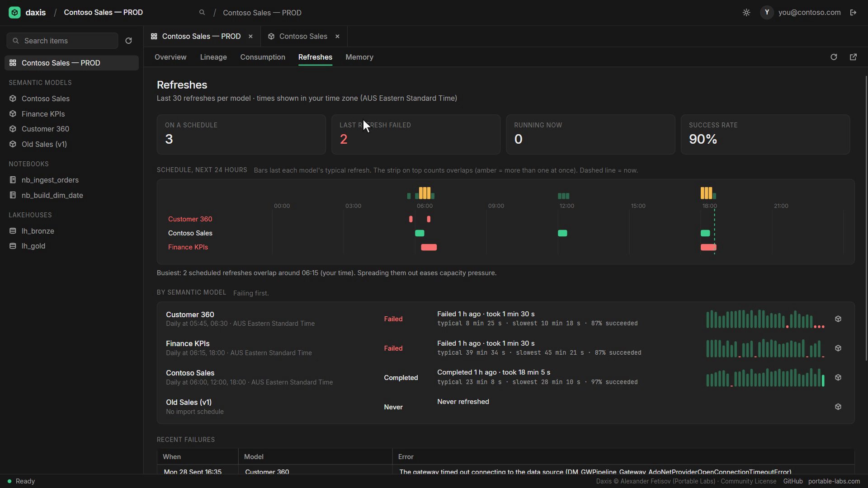Click Finance KPIs row in By Semantic Model
The width and height of the screenshot is (868, 488).
click(x=505, y=348)
